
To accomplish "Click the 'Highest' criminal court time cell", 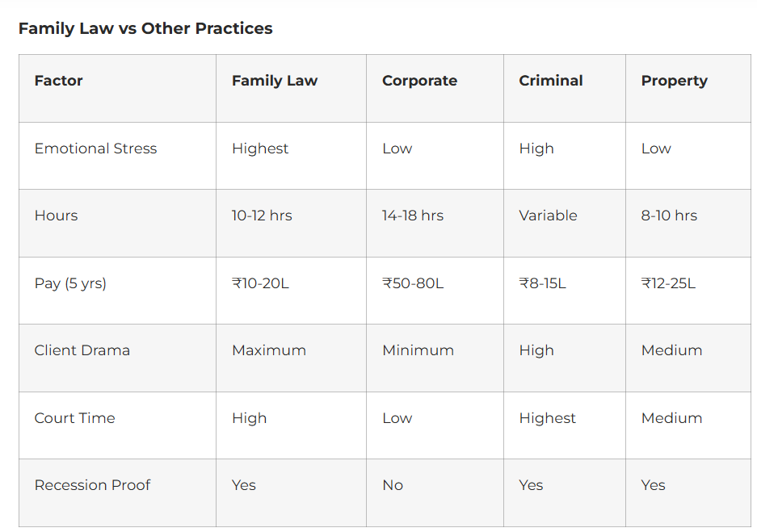I will coord(547,418).
